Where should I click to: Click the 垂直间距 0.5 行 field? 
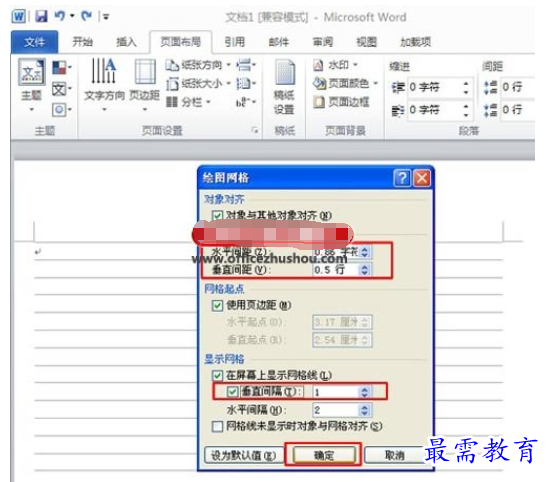tap(336, 270)
